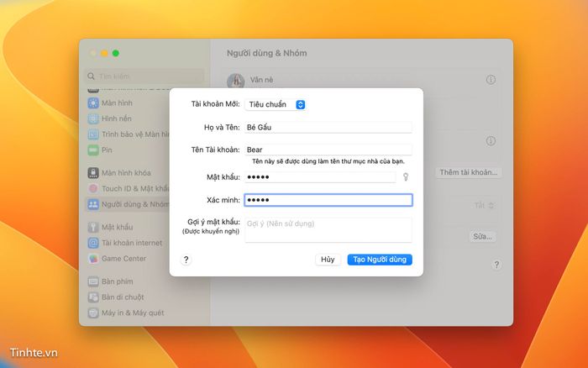The width and height of the screenshot is (588, 368).
Task: Click the Xác minh verify field
Action: (x=328, y=200)
